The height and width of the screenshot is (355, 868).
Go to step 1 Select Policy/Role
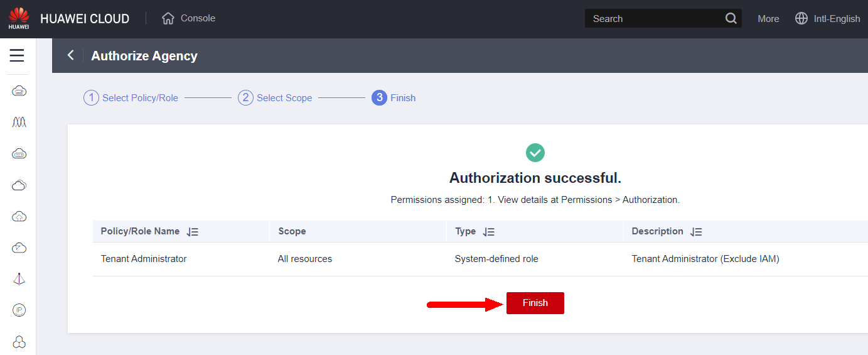click(131, 98)
